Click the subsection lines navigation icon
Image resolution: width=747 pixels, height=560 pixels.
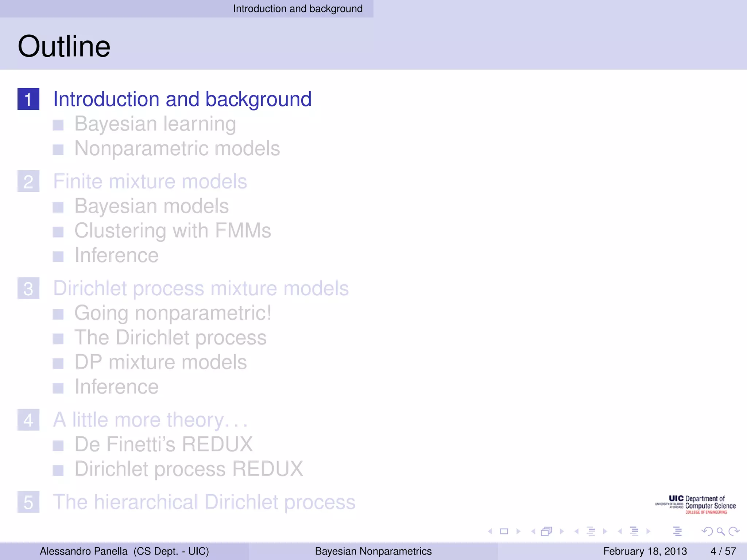[x=591, y=531]
